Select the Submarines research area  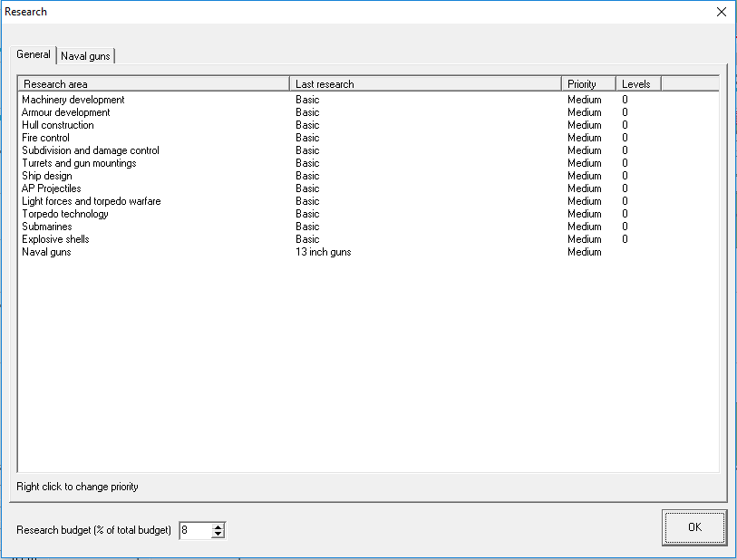coord(47,227)
